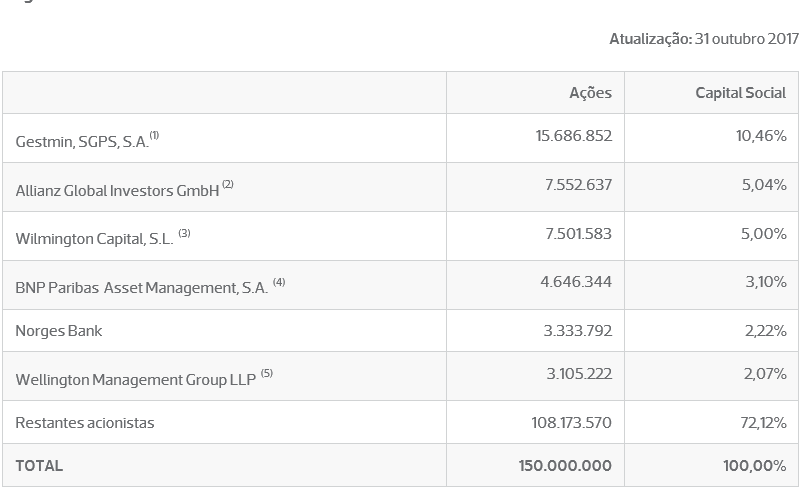
Task: Click footnote marker (5) next to Wellington
Action: click(266, 373)
